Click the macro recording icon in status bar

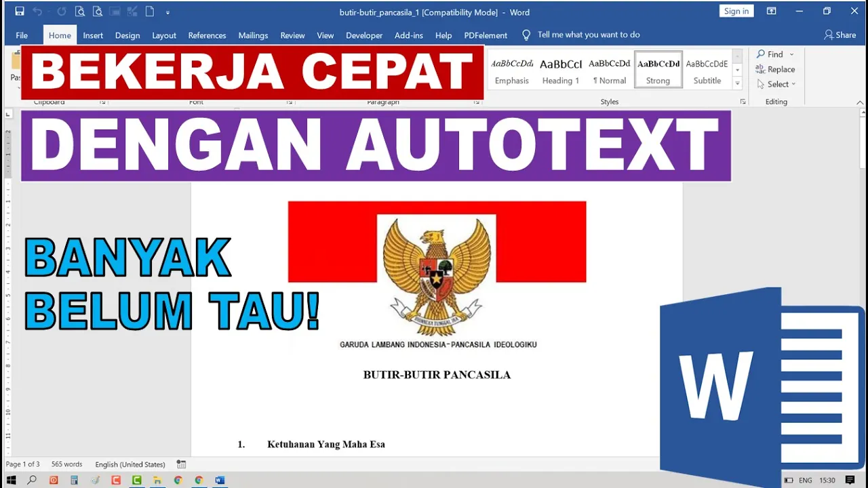tap(181, 464)
